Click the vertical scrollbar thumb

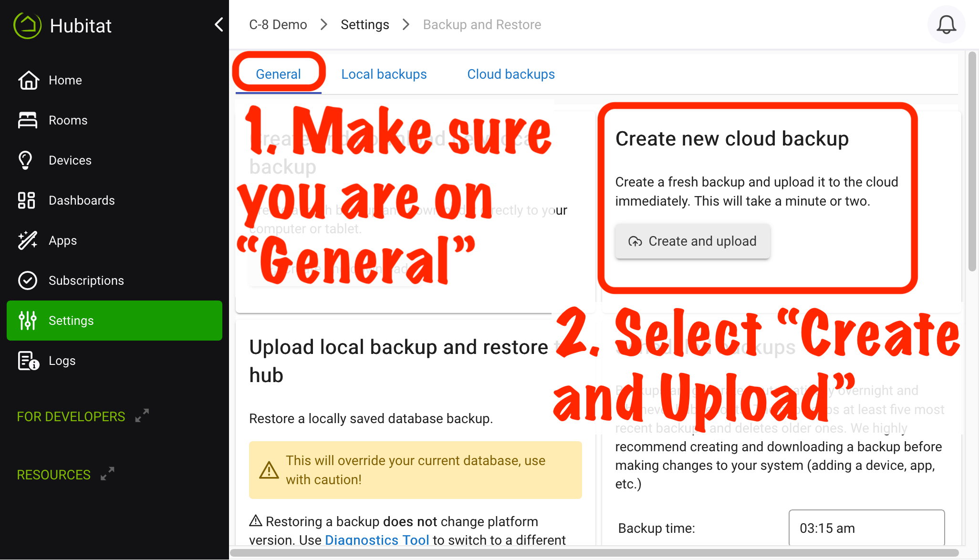click(x=972, y=162)
